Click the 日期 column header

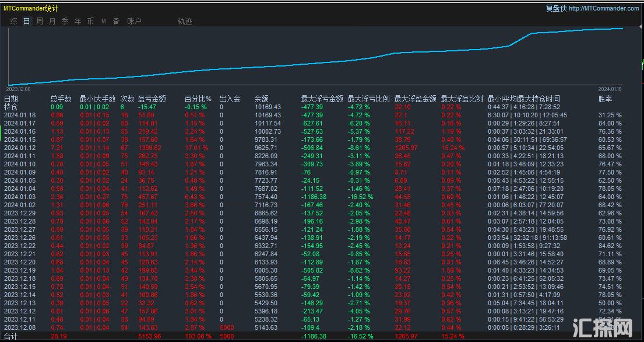(11, 99)
